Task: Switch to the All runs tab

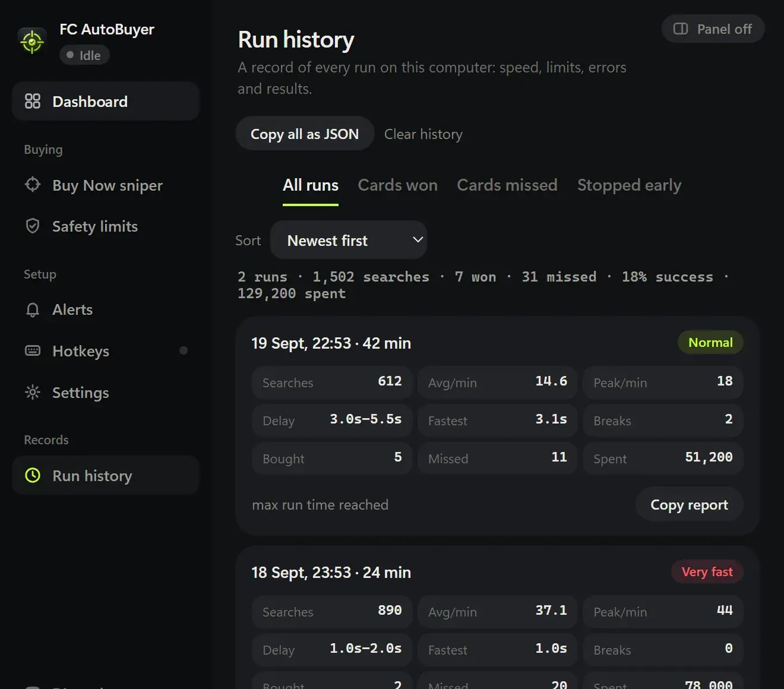Action: [311, 185]
